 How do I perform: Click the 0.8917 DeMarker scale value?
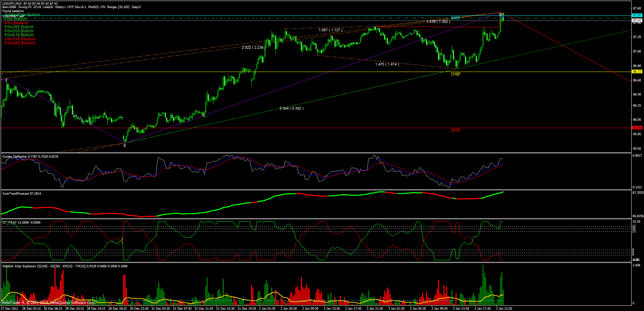(637, 156)
